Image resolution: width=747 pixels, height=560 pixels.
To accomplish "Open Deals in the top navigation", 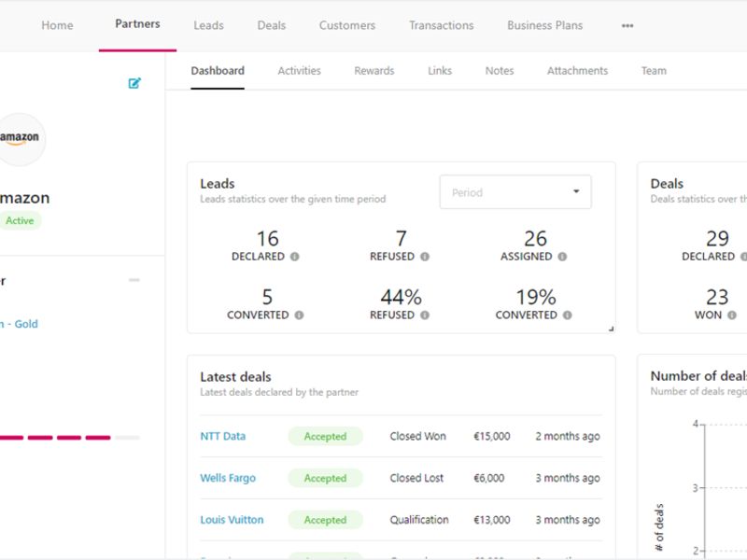I will (x=272, y=25).
